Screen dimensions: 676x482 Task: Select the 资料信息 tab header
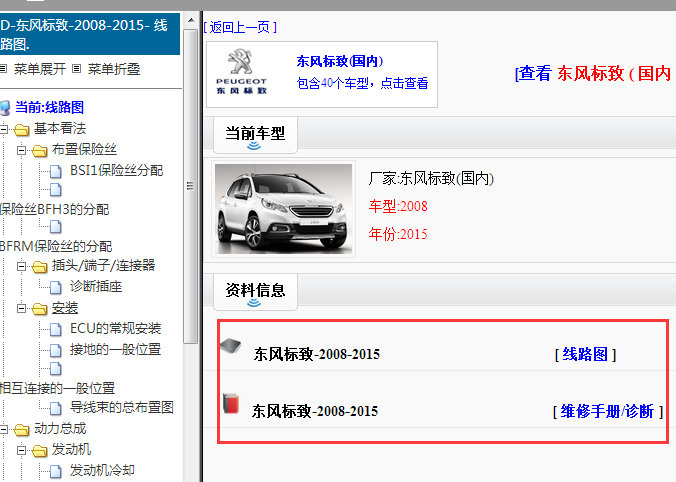point(255,292)
